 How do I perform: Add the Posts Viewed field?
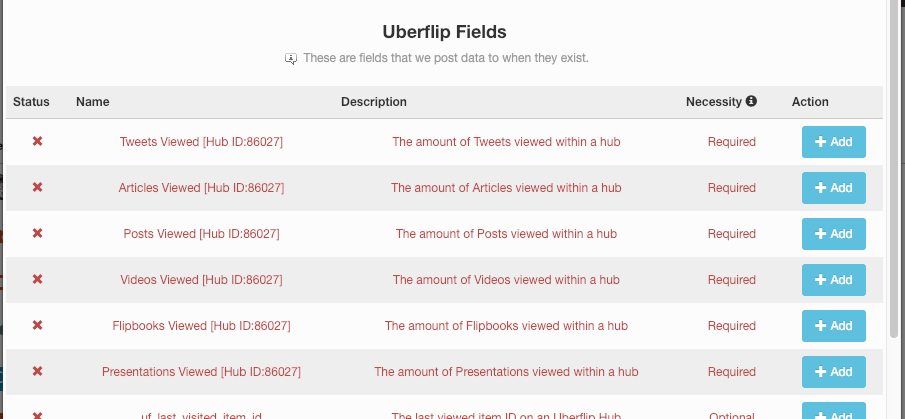[833, 234]
